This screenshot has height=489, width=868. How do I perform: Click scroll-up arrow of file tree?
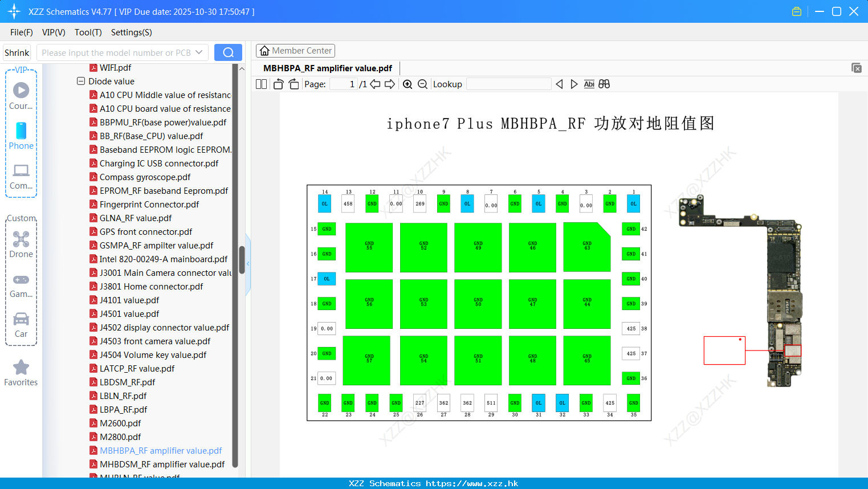coord(242,68)
